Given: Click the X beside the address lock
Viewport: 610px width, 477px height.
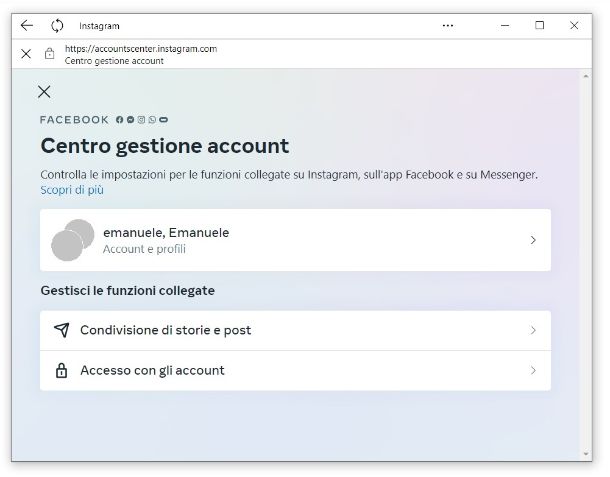Looking at the screenshot, I should 26,54.
